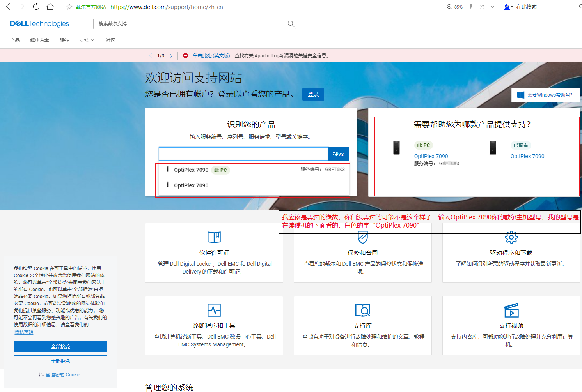Screen dimensions: 582x392
Task: Click the 此 PC computer thumbnail
Action: 396,148
